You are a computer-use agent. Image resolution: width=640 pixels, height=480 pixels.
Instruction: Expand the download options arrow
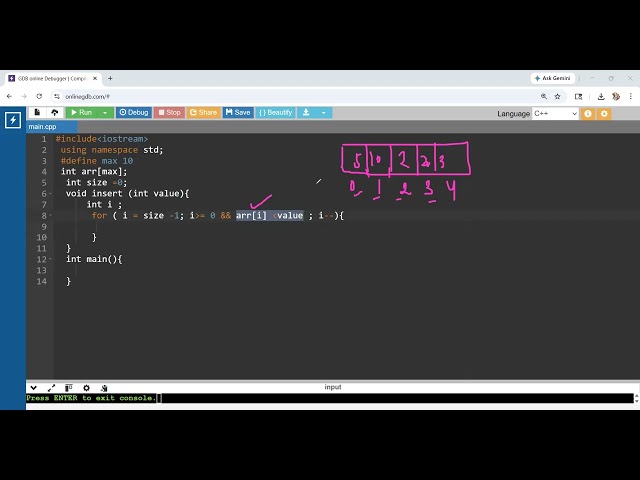pyautogui.click(x=324, y=112)
